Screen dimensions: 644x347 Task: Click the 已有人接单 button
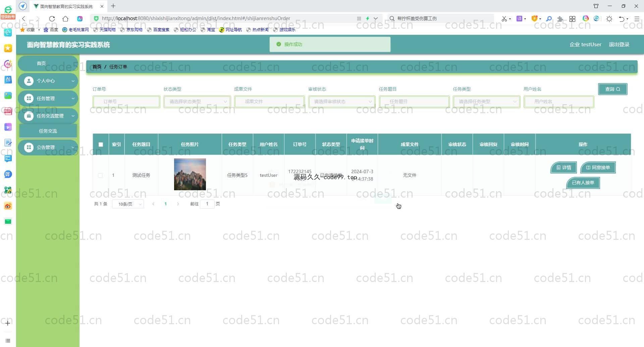[x=583, y=183]
